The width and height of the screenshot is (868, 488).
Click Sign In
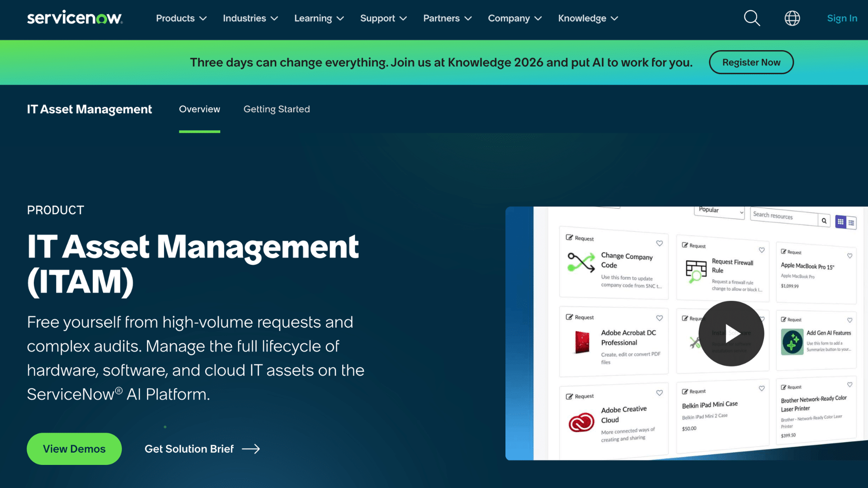842,18
